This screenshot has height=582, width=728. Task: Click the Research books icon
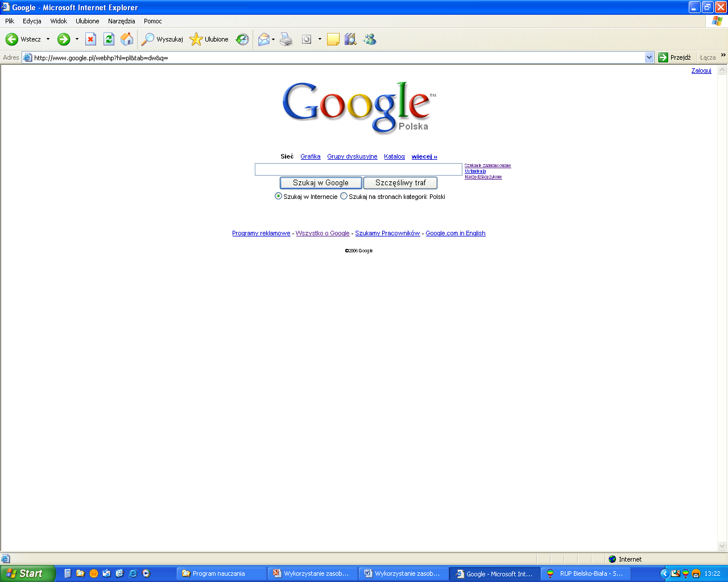coord(350,39)
